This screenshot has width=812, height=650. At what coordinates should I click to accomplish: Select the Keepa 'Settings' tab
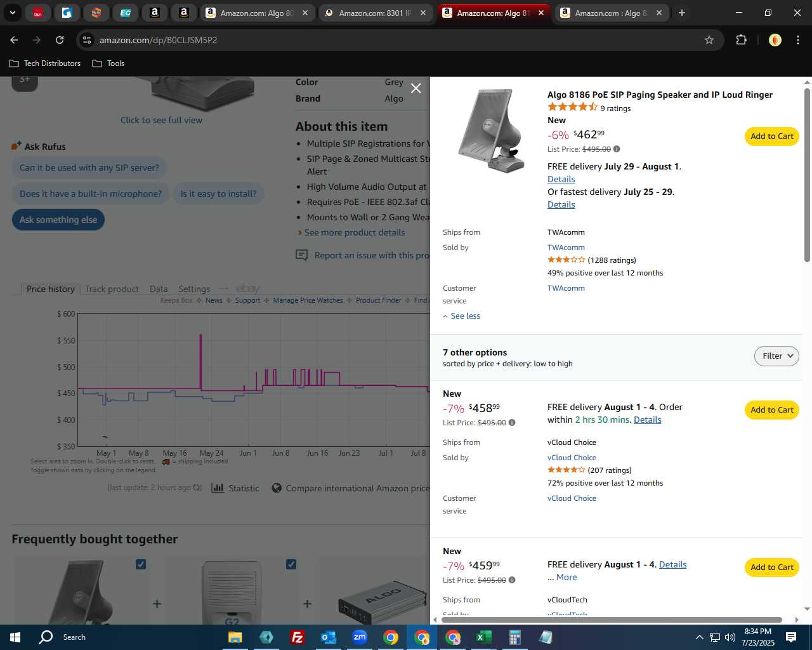[x=194, y=289]
